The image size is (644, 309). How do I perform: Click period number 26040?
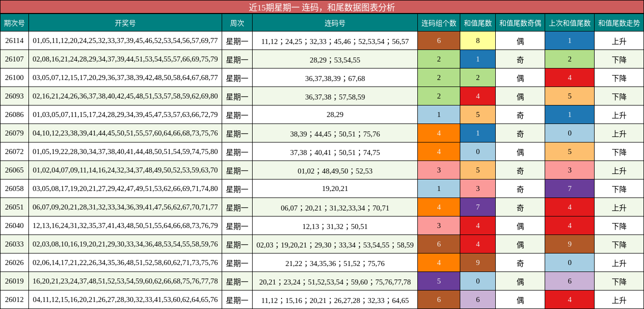(x=14, y=225)
